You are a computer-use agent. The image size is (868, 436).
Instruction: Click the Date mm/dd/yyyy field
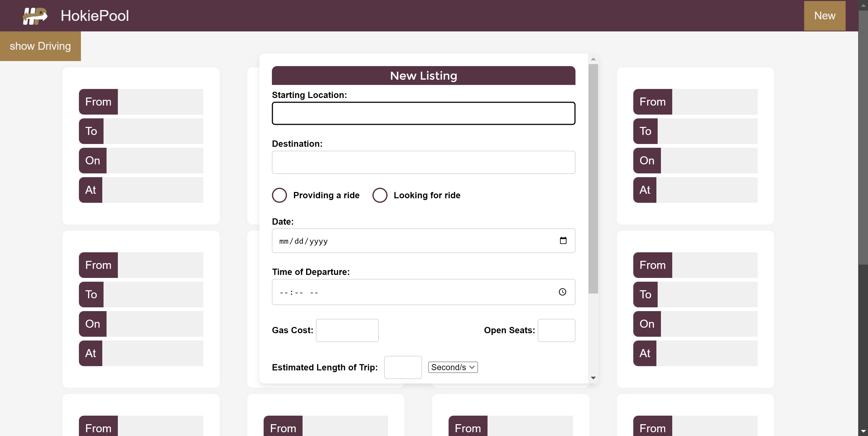point(404,241)
